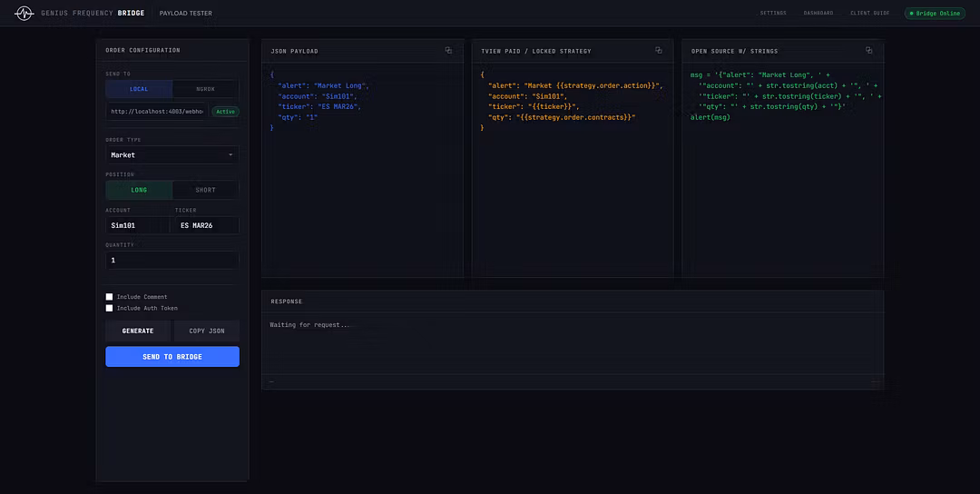Click the webhook URL input field
Image resolution: width=980 pixels, height=494 pixels.
point(157,112)
